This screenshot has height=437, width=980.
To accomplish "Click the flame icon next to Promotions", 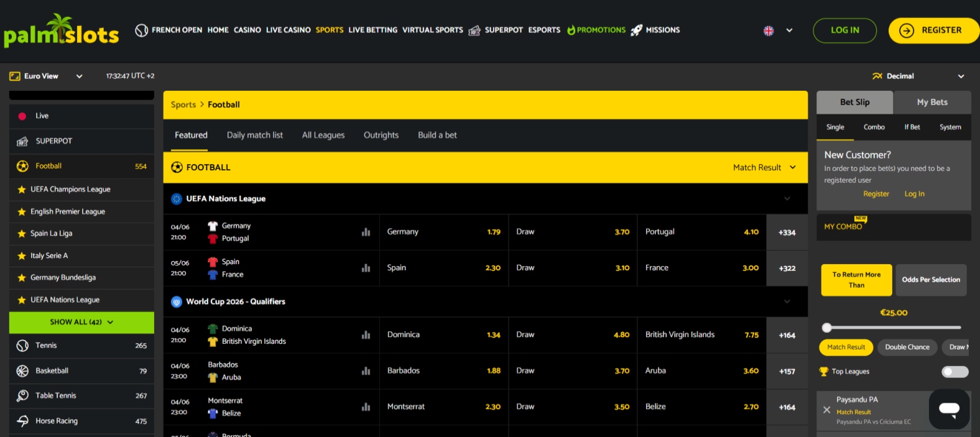I will tap(571, 30).
